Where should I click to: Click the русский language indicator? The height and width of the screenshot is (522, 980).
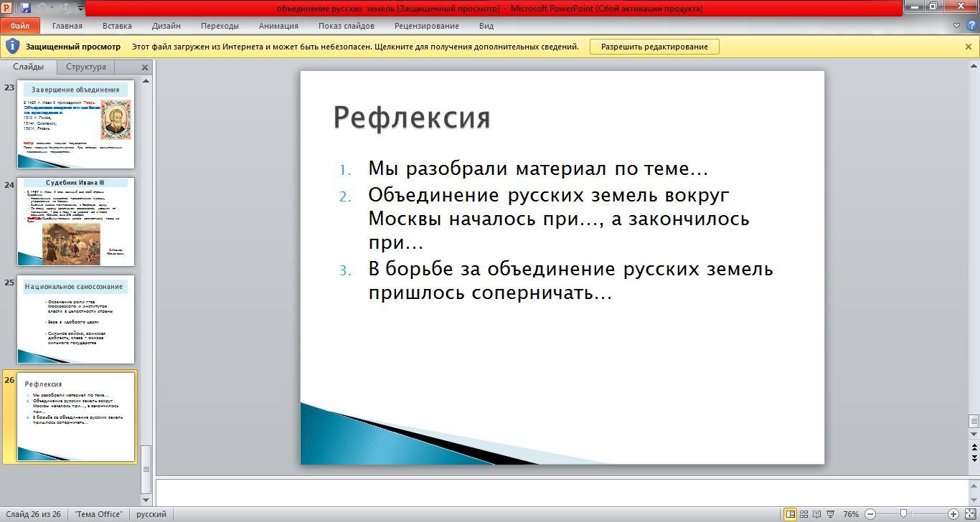pyautogui.click(x=151, y=514)
